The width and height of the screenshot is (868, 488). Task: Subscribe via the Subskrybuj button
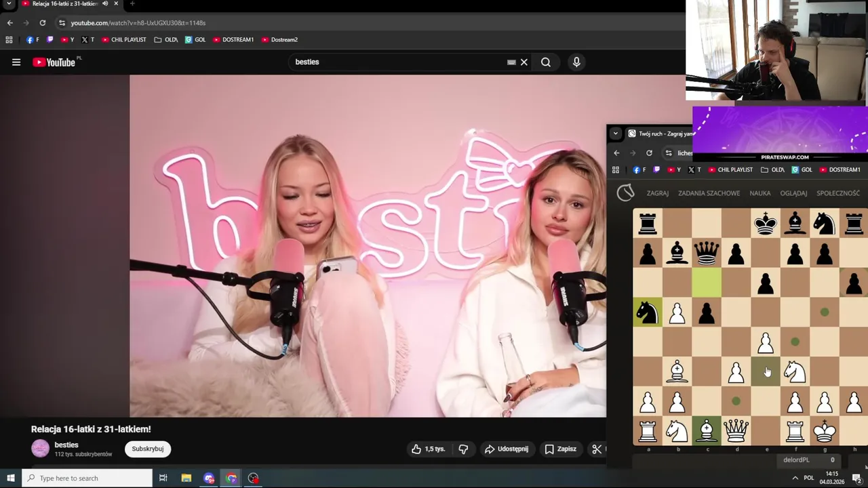[x=148, y=449]
